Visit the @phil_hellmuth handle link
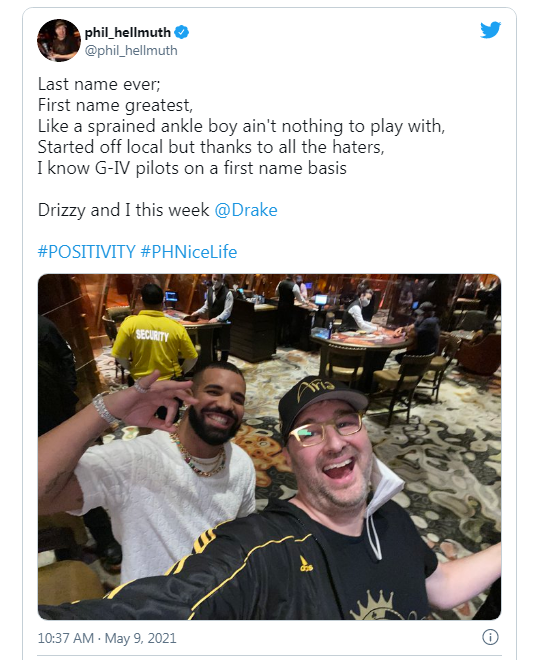540x660 pixels. point(131,51)
